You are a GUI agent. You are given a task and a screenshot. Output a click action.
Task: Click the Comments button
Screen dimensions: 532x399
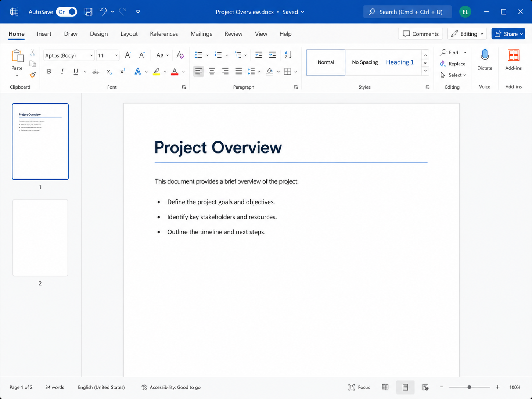coord(421,34)
